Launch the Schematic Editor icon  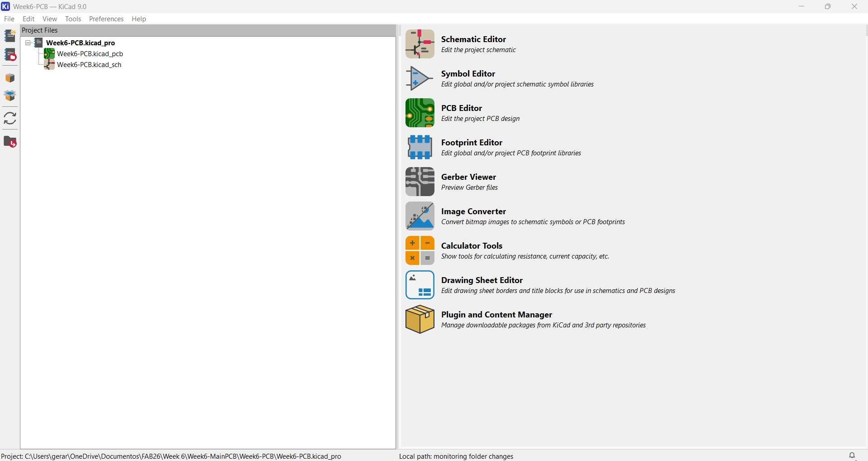tap(420, 44)
